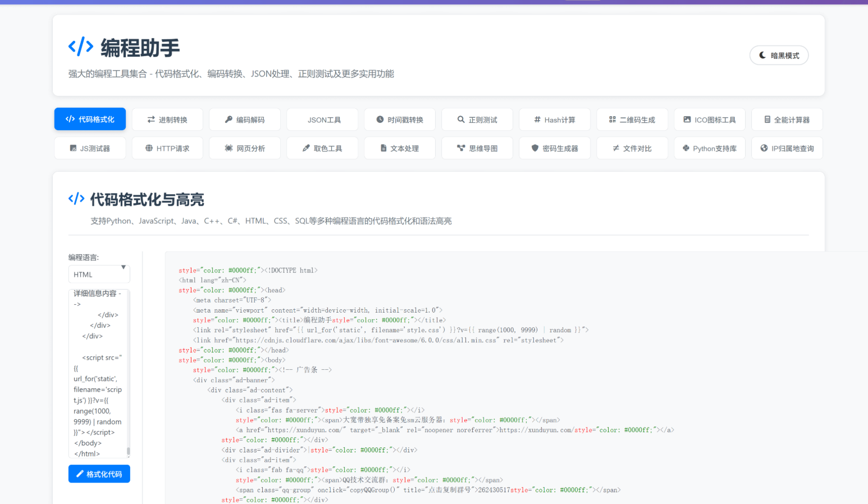Viewport: 868px width, 504px height.
Task: Click the exchange arrows icon of 进制转换
Action: [x=151, y=120]
